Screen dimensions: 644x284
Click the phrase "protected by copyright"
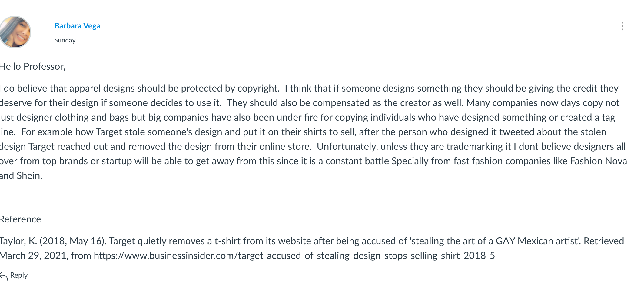tap(230, 89)
